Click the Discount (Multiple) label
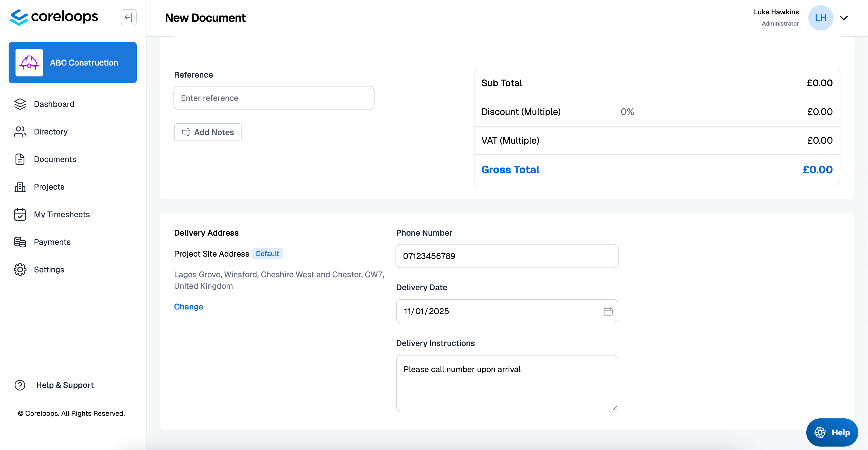 521,112
